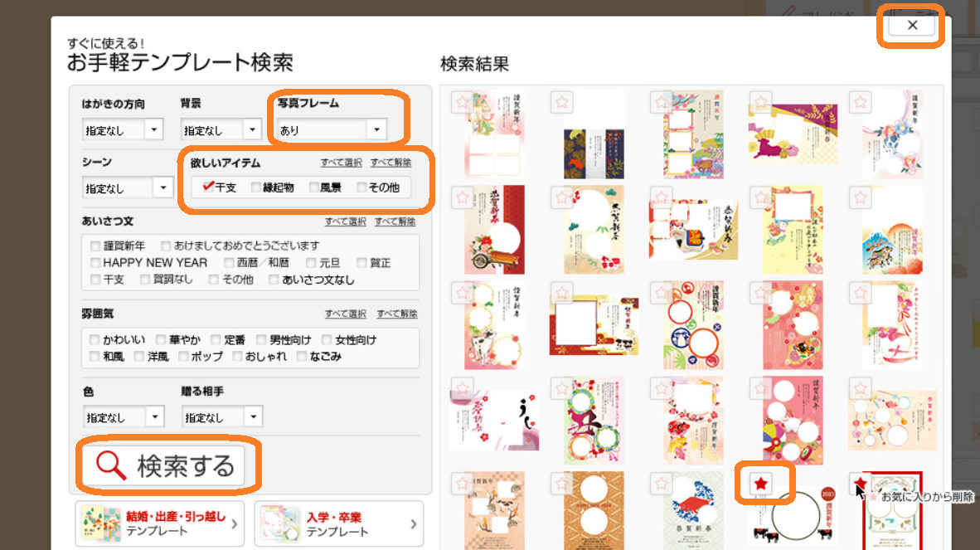
Task: Favorite star on blue wave red Fuji template
Action: tap(662, 483)
